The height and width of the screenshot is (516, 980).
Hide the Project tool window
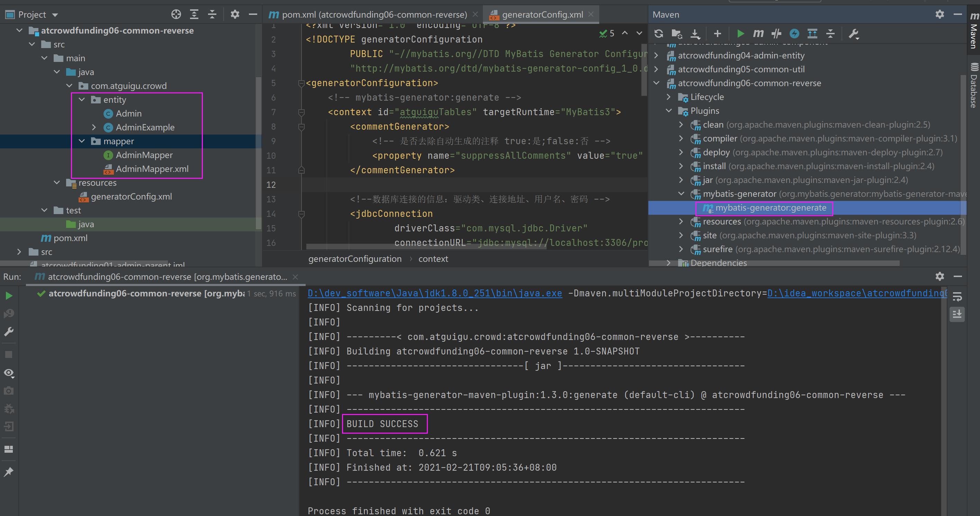(x=253, y=15)
